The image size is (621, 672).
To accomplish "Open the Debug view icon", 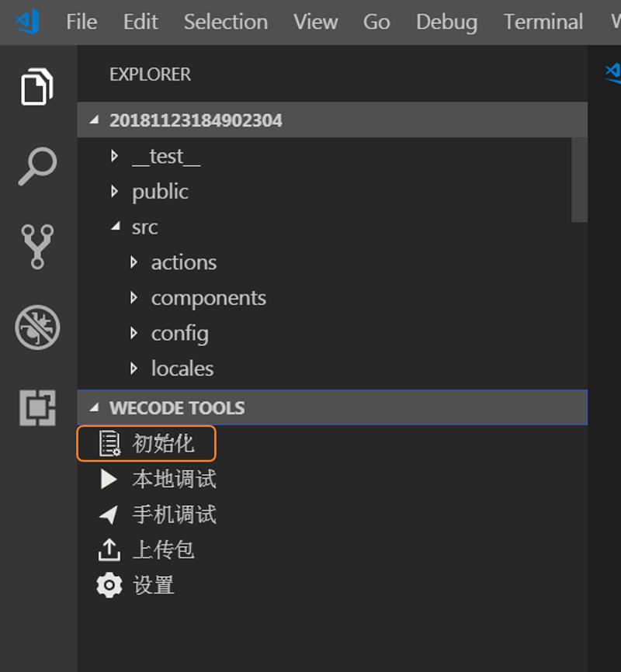I will pos(37,327).
